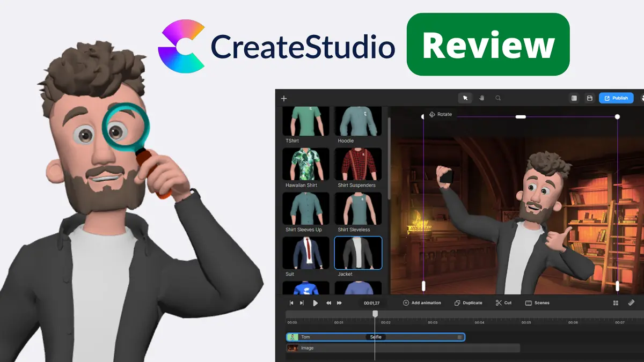Screen dimensions: 644x362
Task: Click the save project icon
Action: coord(590,98)
